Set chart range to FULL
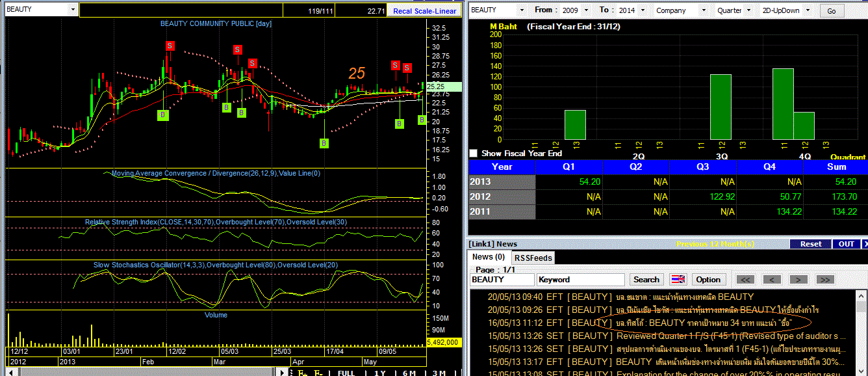The height and width of the screenshot is (376, 868). click(346, 373)
